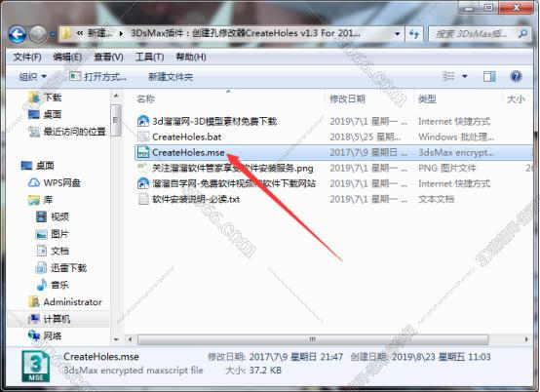This screenshot has height=392, width=540.
Task: Open view options dropdown arrow
Action: (465, 76)
